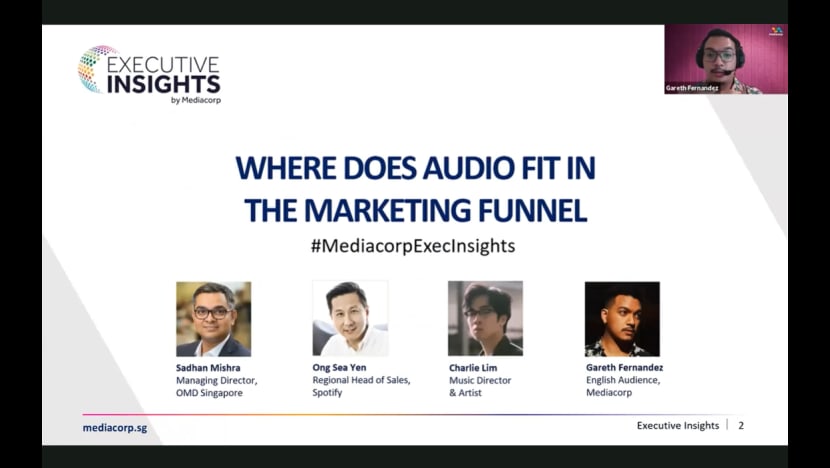Viewport: 830px width, 468px height.
Task: Click the name Ong Sea Yen
Action: 339,367
